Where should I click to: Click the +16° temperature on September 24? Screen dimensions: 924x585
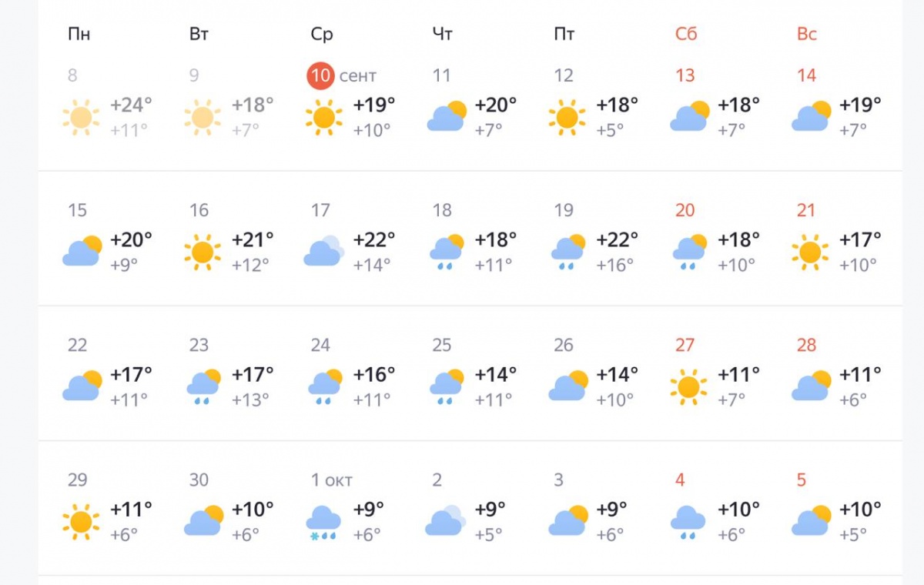(373, 375)
